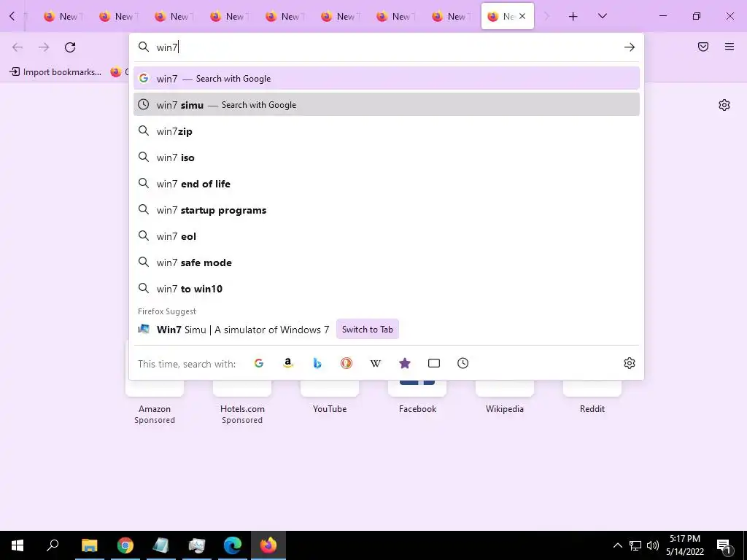Choose "win7 to win10" suggestion

tap(387, 289)
